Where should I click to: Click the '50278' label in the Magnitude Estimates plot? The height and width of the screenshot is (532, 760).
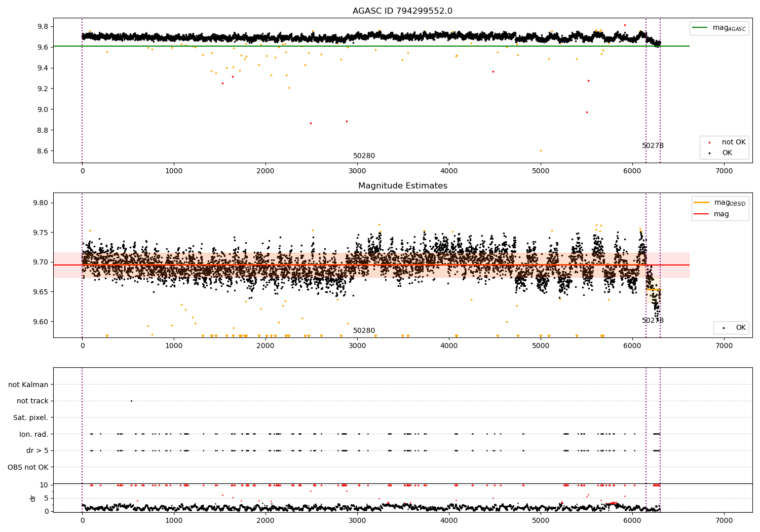pyautogui.click(x=653, y=321)
